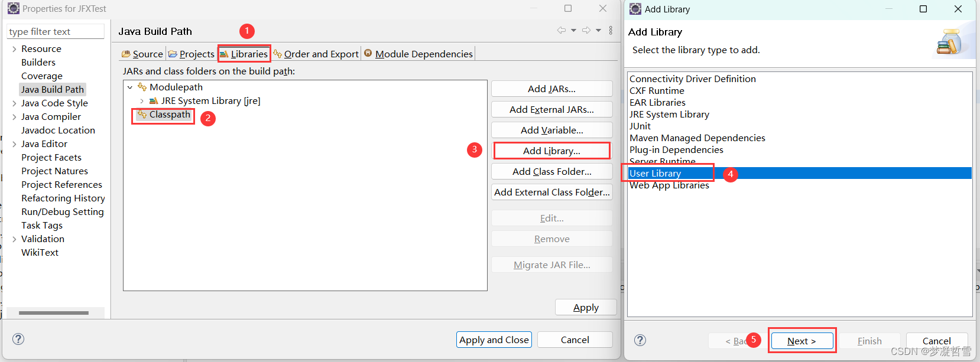Click the Apply button
Image resolution: width=980 pixels, height=362 pixels.
coord(586,307)
